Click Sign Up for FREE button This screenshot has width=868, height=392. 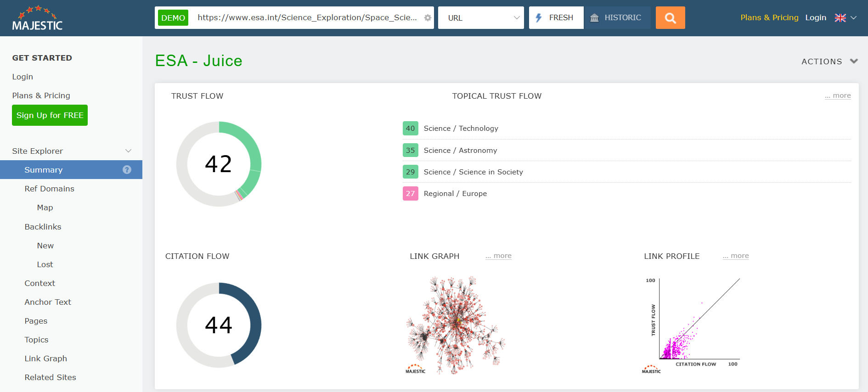click(50, 115)
